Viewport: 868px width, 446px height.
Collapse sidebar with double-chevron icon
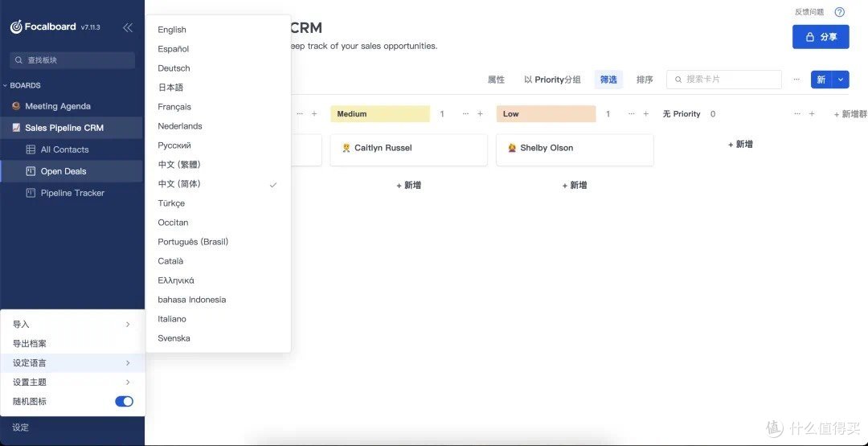(128, 27)
